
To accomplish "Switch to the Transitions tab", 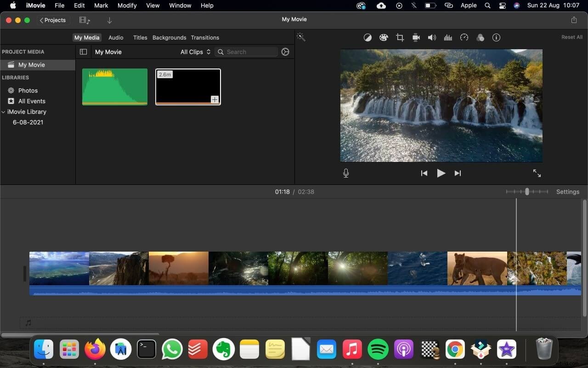I will 205,37.
